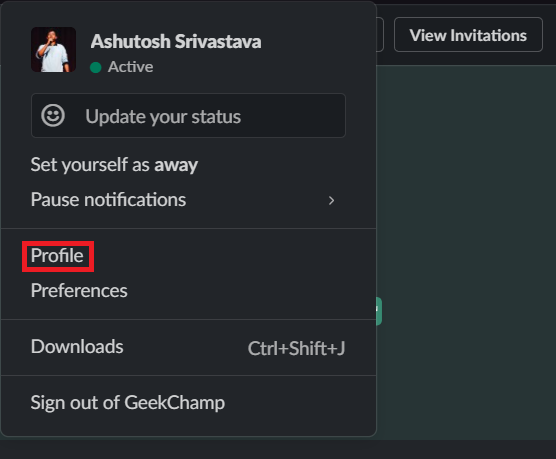Sign out of GeekChamp

coord(128,403)
